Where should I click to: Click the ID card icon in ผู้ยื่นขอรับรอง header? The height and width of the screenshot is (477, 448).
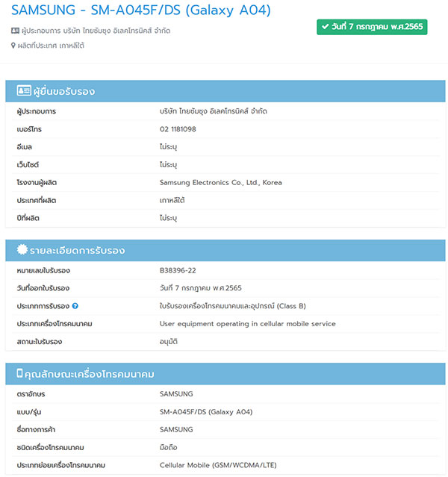click(24, 90)
